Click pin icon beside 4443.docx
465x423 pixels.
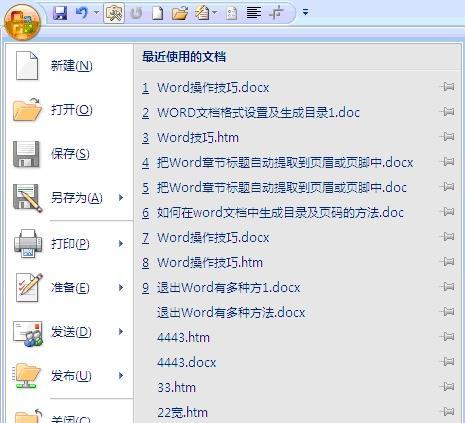pyautogui.click(x=447, y=362)
